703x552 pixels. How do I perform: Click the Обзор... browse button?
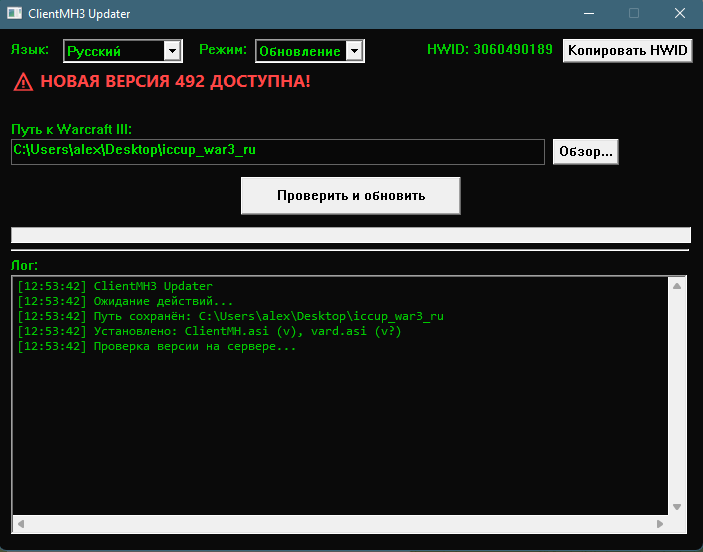tap(586, 152)
